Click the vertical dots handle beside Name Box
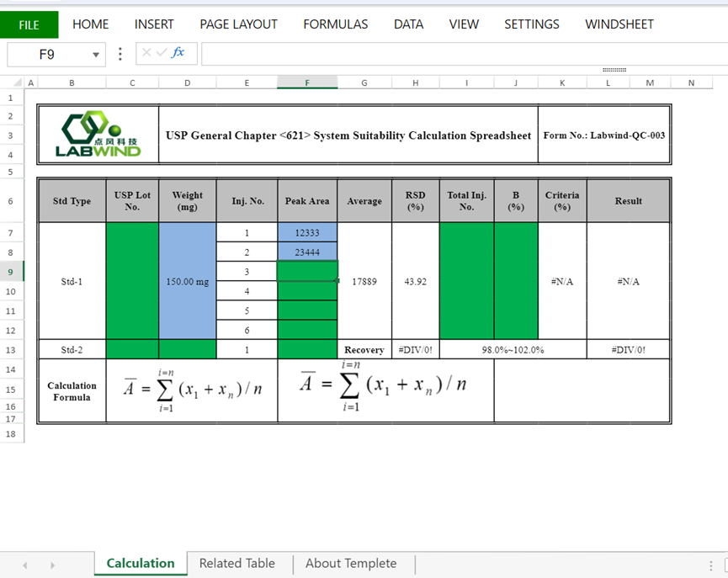The width and height of the screenshot is (728, 578). pyautogui.click(x=120, y=54)
